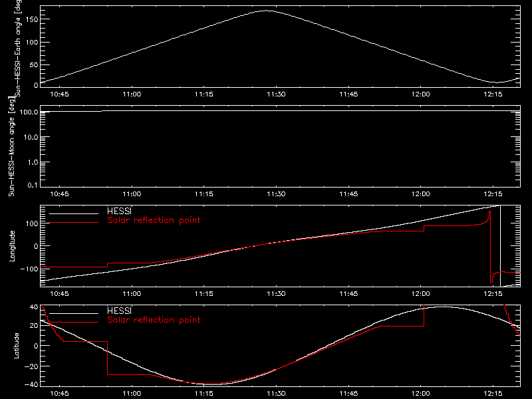Click 12:00 time label under Longitude plot
This screenshot has height=399, width=532.
pyautogui.click(x=421, y=294)
